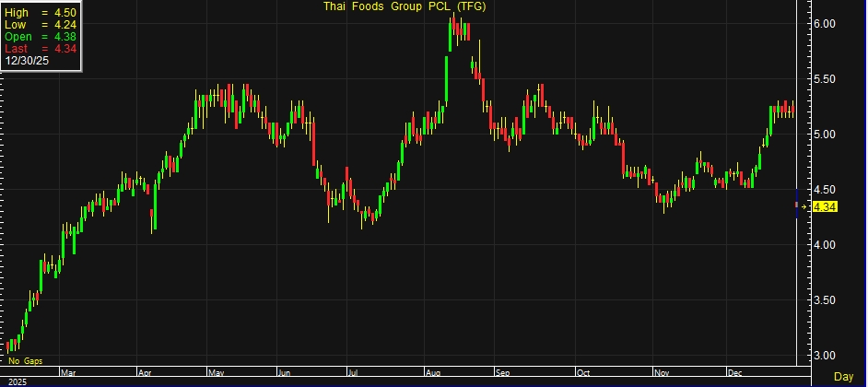Click the 2025 year label at bottom left
The width and height of the screenshot is (868, 387).
[17, 381]
